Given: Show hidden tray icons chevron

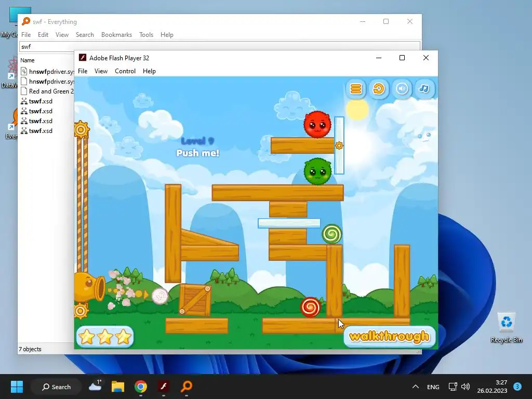Looking at the screenshot, I should (415, 387).
